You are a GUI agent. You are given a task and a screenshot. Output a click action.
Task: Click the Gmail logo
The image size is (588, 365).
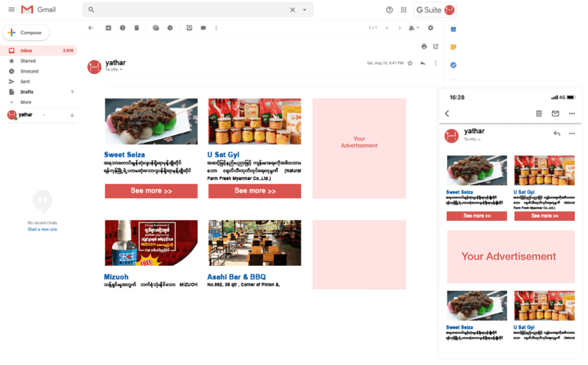tap(39, 9)
